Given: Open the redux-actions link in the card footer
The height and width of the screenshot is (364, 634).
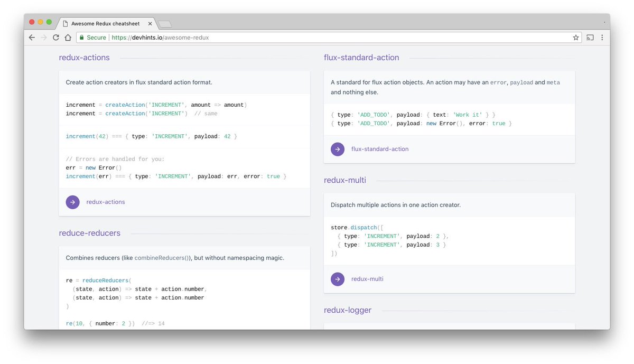Looking at the screenshot, I should [106, 202].
